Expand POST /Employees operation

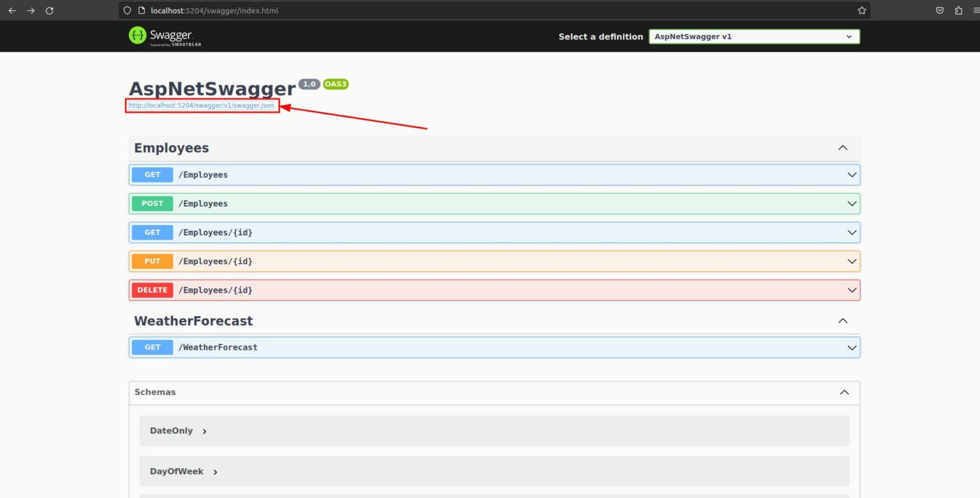494,203
